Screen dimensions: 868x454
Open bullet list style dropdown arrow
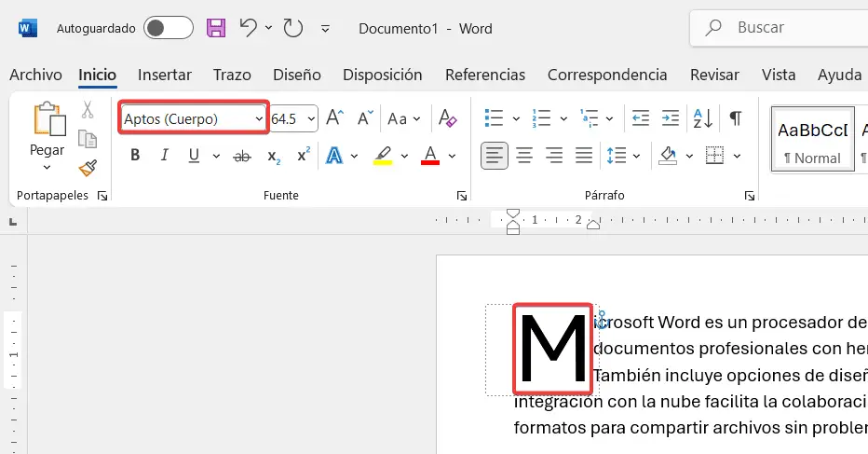click(516, 118)
